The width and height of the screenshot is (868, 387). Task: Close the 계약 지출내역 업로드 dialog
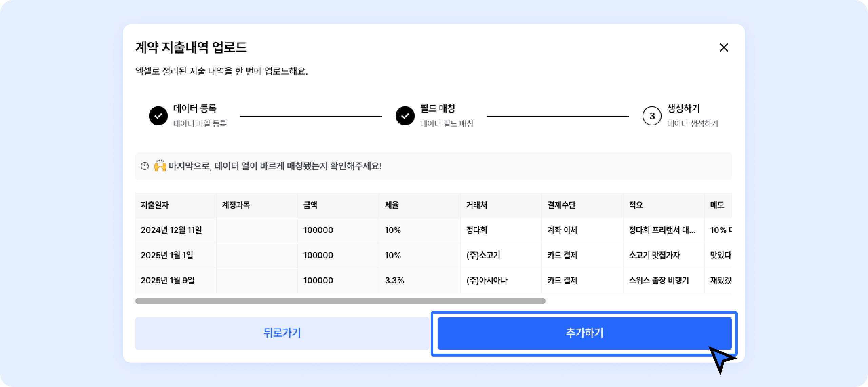point(724,47)
